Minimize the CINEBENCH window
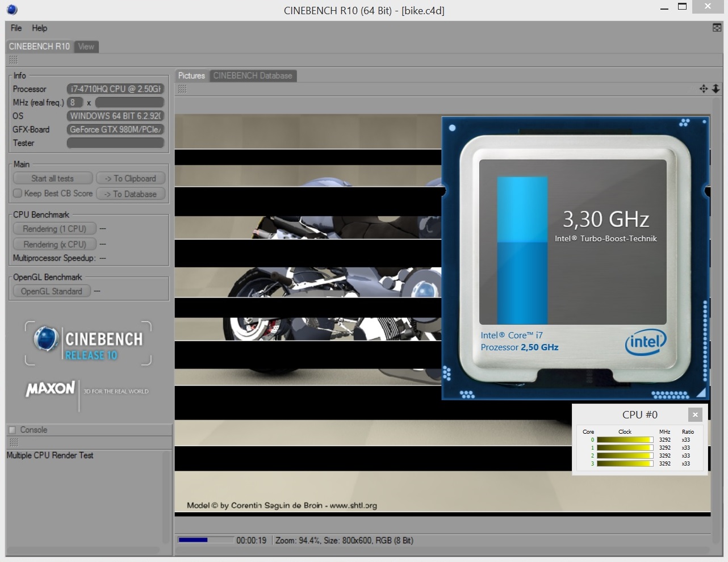The image size is (728, 562). (x=664, y=7)
